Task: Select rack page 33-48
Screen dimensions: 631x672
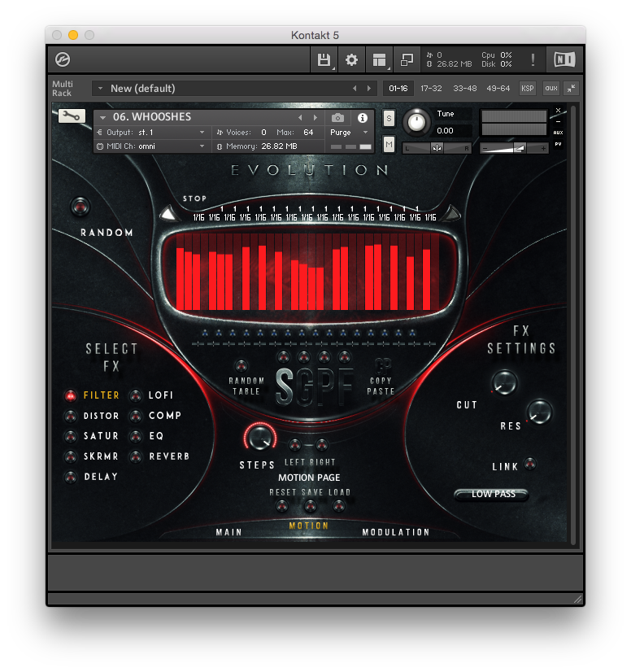Action: point(465,89)
